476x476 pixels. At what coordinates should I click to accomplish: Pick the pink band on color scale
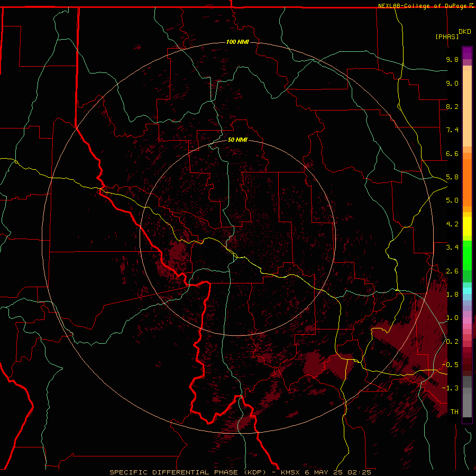pos(467,321)
